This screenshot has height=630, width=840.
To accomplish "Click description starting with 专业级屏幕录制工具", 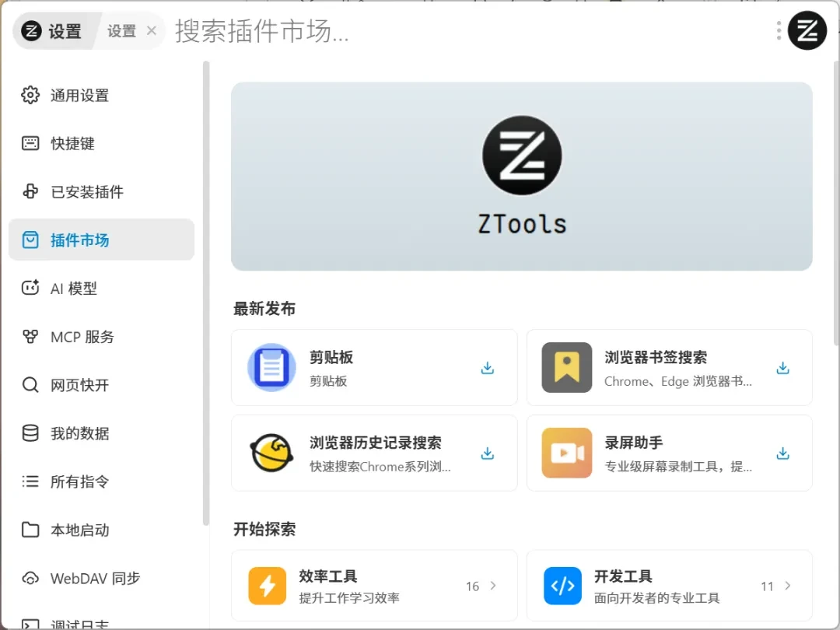I will pos(678,466).
